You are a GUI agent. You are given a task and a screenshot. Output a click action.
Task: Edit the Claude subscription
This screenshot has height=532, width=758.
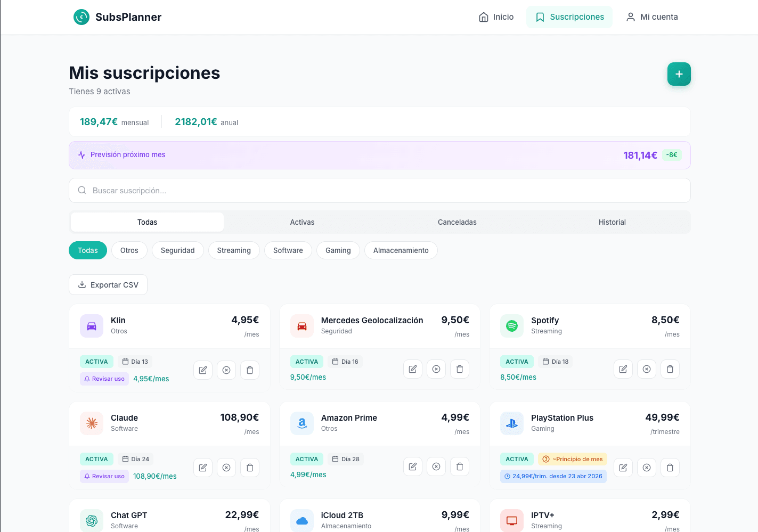[203, 468]
